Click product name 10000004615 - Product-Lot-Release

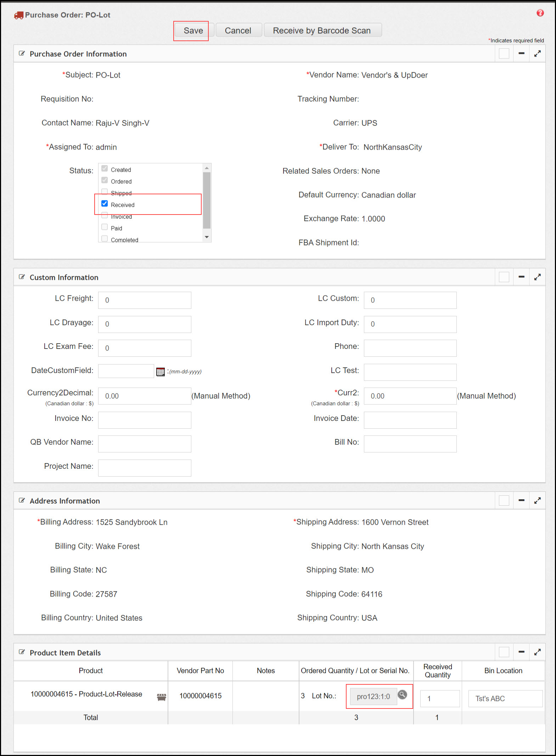point(86,694)
